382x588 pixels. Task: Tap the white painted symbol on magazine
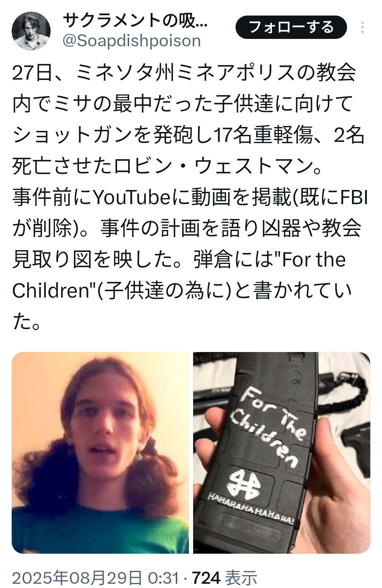pyautogui.click(x=244, y=483)
